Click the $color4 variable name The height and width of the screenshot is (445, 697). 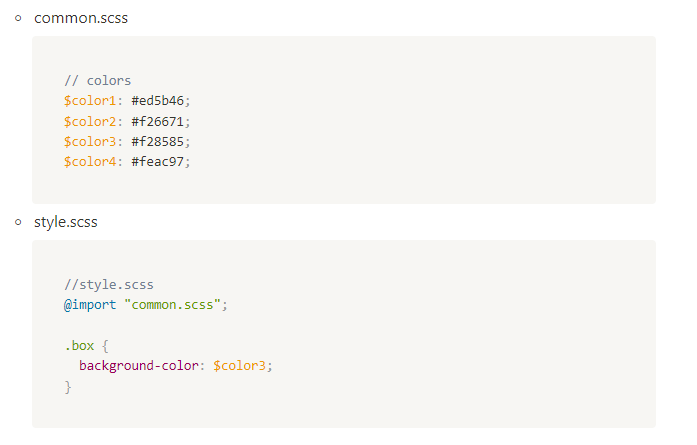tap(90, 161)
